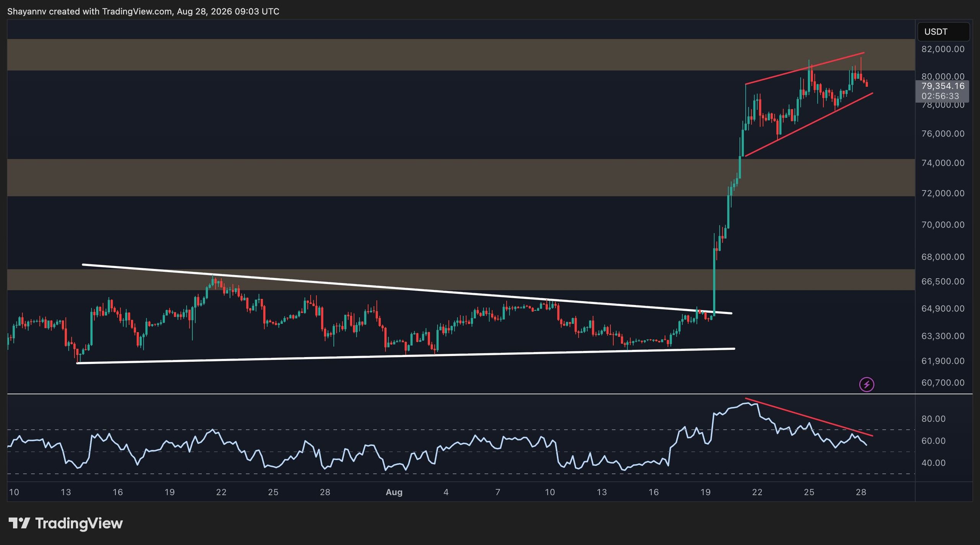The width and height of the screenshot is (980, 545).
Task: Click the RSI 60.00 scale label
Action: click(933, 441)
